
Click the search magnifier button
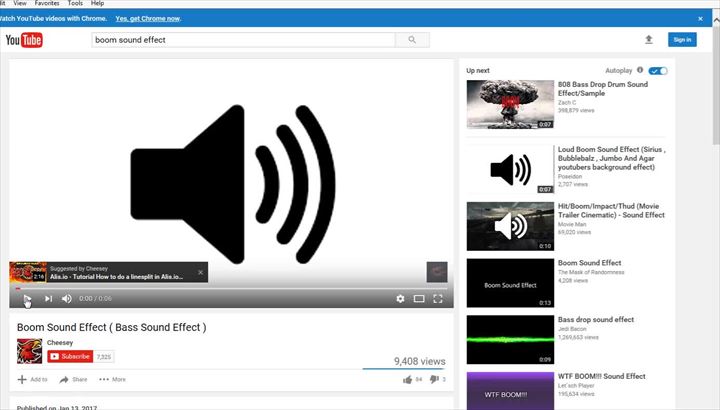pos(412,40)
